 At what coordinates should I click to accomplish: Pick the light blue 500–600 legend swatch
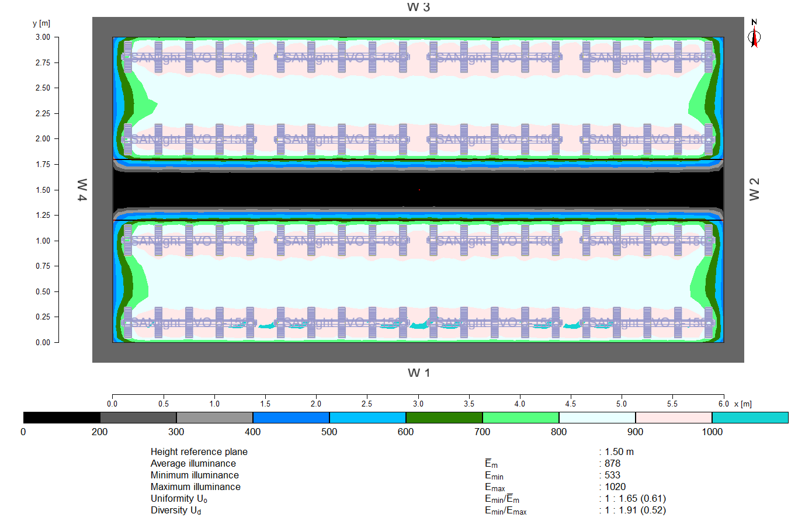pyautogui.click(x=368, y=418)
